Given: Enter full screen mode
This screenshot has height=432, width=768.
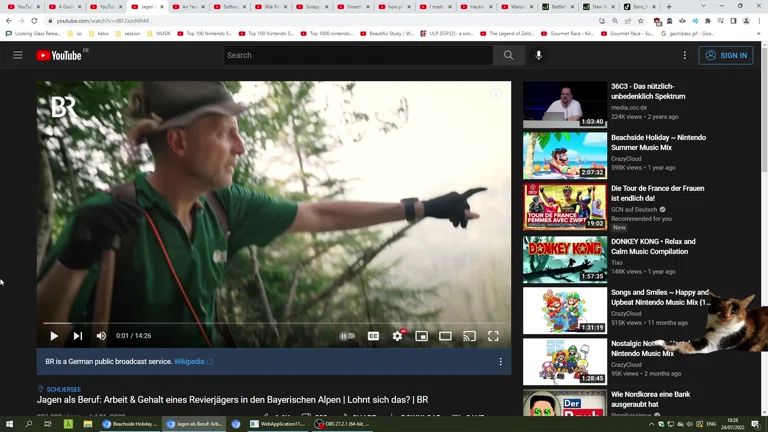Looking at the screenshot, I should pos(493,337).
